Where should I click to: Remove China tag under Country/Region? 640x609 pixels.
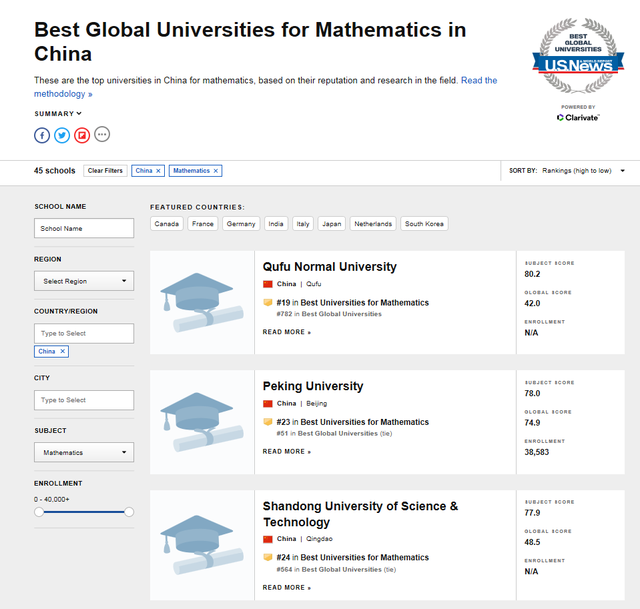point(62,352)
